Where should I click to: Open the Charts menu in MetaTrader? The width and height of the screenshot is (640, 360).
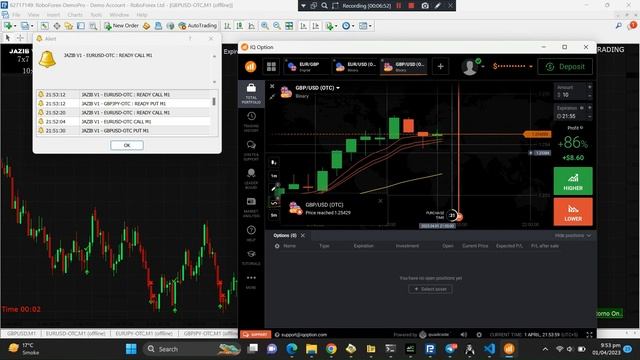[x=75, y=15]
